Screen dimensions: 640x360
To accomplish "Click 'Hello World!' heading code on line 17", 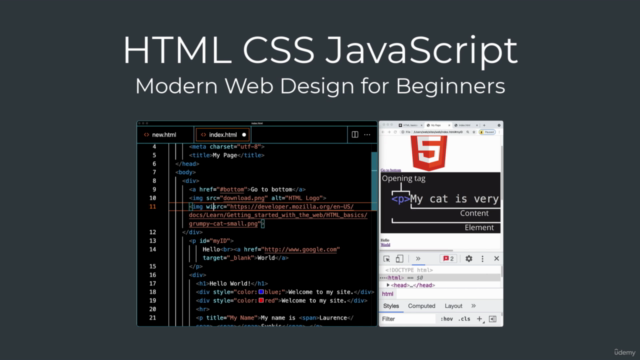I will point(230,283).
